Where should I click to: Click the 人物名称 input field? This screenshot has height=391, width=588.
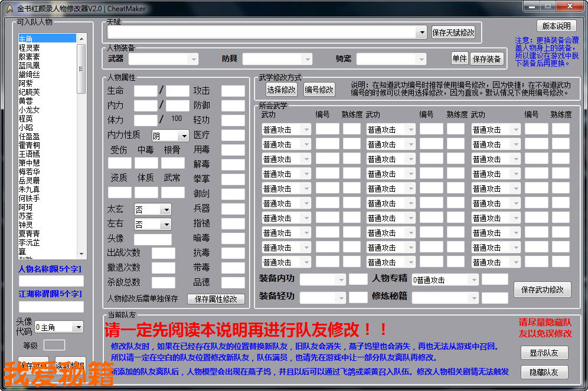51,281
